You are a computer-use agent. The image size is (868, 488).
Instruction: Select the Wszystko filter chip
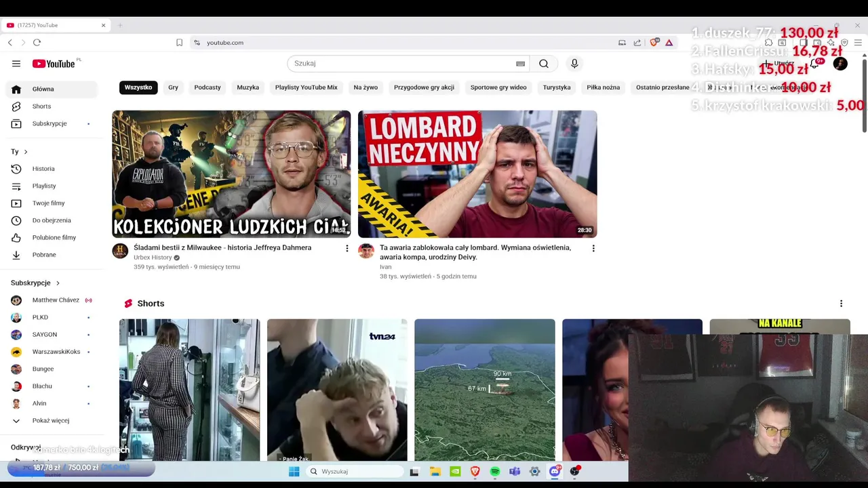(x=138, y=87)
